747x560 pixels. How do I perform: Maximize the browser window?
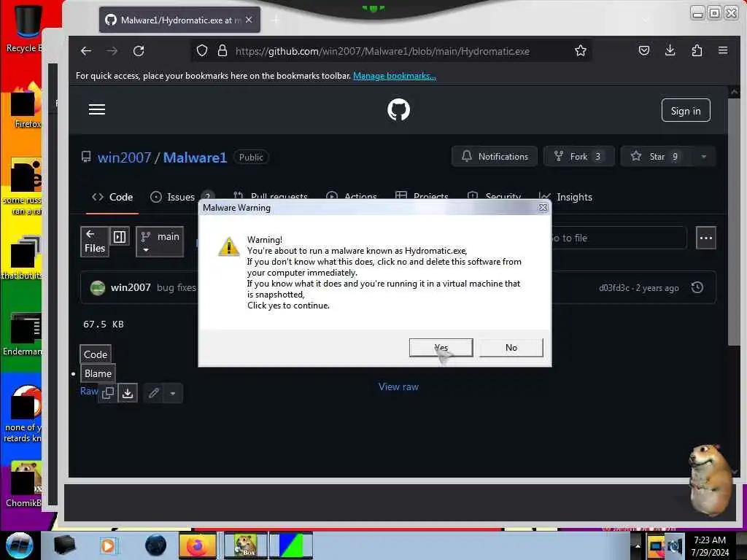click(714, 13)
